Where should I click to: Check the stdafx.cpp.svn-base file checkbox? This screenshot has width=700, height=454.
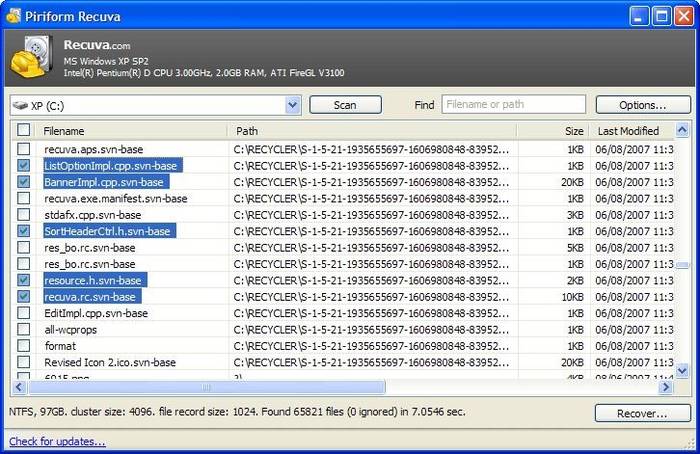[x=24, y=215]
